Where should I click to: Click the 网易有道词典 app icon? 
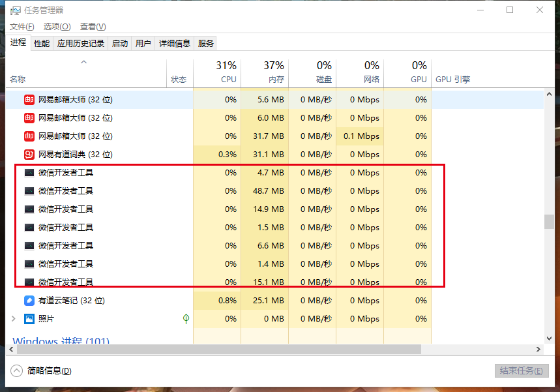coord(29,155)
